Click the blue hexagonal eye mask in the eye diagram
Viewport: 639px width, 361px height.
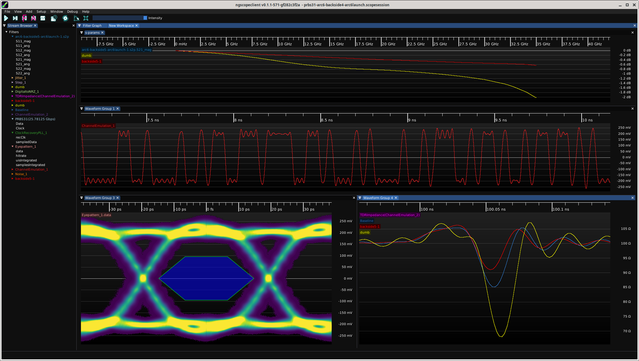click(206, 278)
